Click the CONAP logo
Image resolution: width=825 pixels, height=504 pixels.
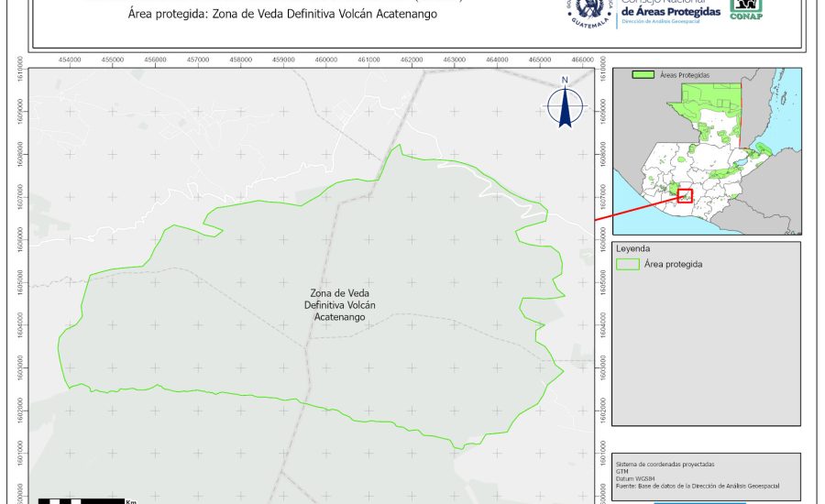[745, 9]
